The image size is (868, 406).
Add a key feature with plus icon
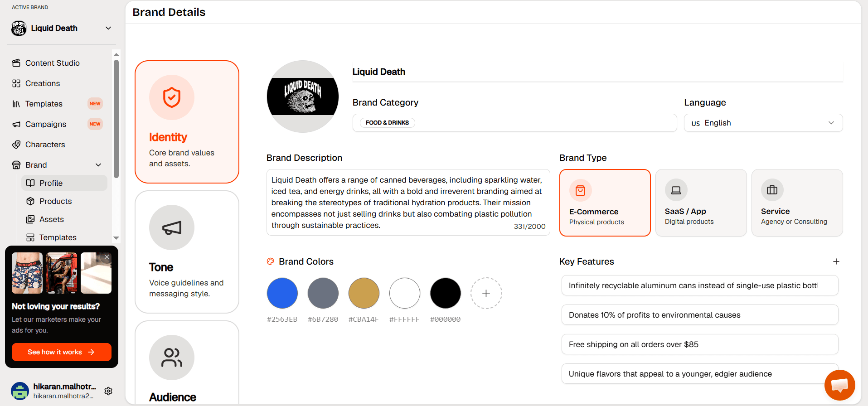click(x=836, y=261)
